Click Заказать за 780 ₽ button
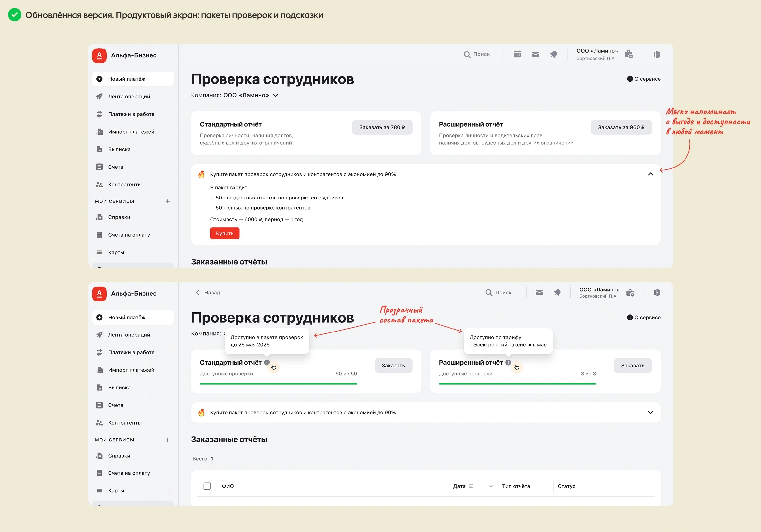 coord(382,127)
